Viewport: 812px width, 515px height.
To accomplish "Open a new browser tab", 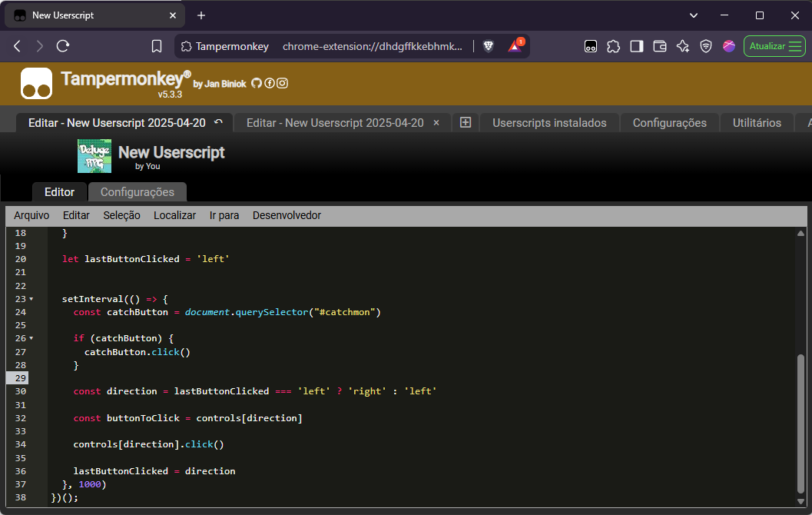I will (x=201, y=15).
